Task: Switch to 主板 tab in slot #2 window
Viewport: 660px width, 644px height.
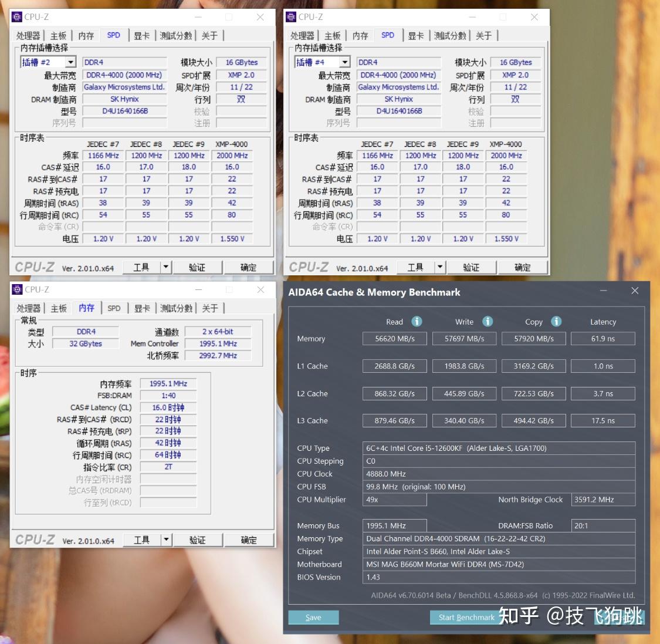Action: pos(58,36)
